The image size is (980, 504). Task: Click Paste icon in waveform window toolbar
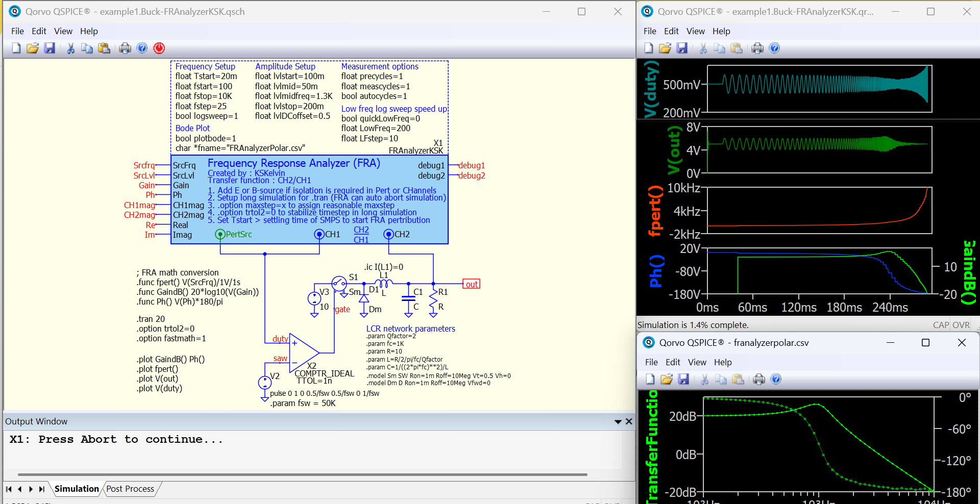[737, 48]
